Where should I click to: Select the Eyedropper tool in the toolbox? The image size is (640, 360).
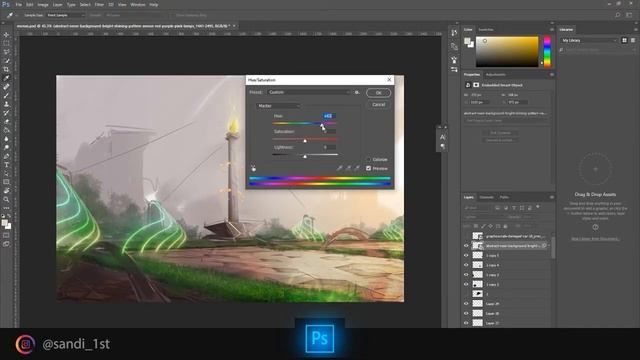pos(6,78)
